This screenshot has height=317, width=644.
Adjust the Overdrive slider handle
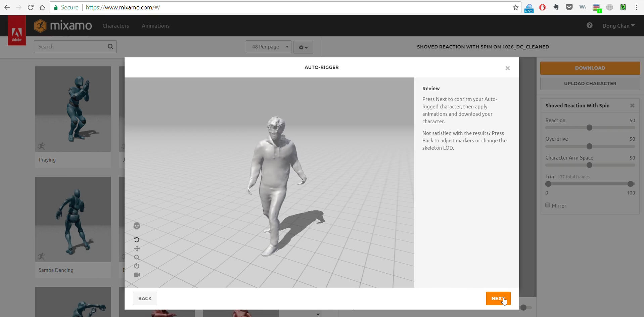[x=589, y=146]
